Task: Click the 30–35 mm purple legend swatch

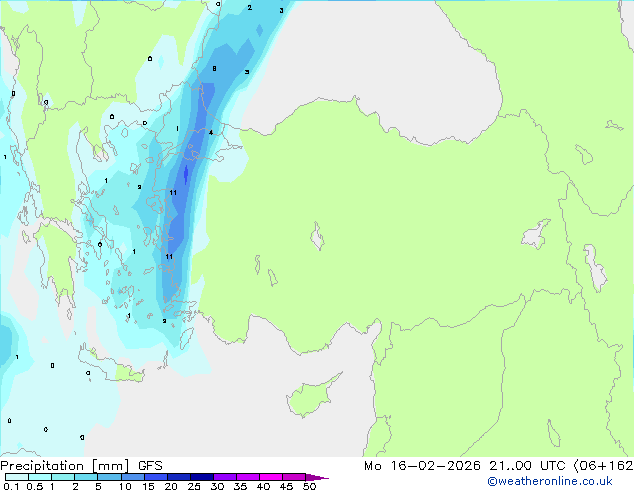Action: (x=225, y=477)
